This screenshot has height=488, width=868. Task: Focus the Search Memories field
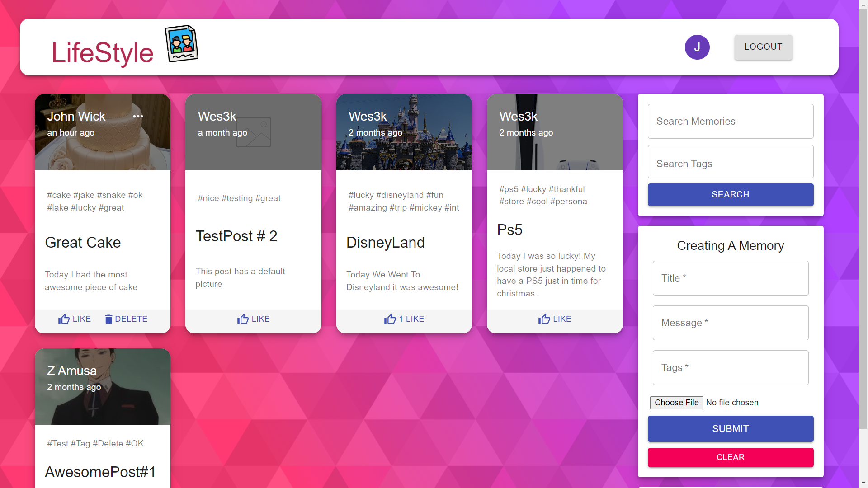pos(730,122)
